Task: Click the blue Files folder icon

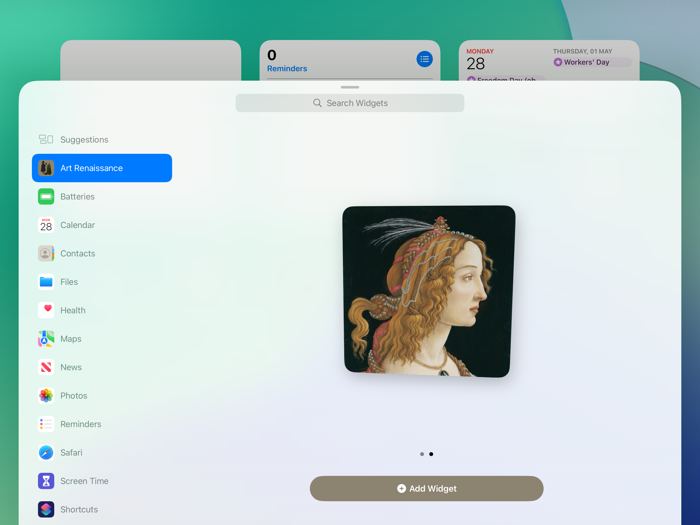Action: pyautogui.click(x=46, y=282)
